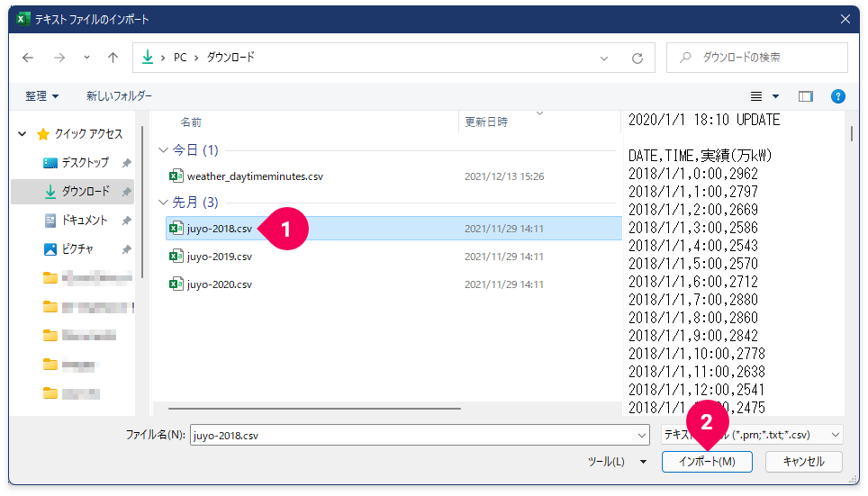Select ダウンロード in the address path
868x496 pixels.
[x=231, y=57]
